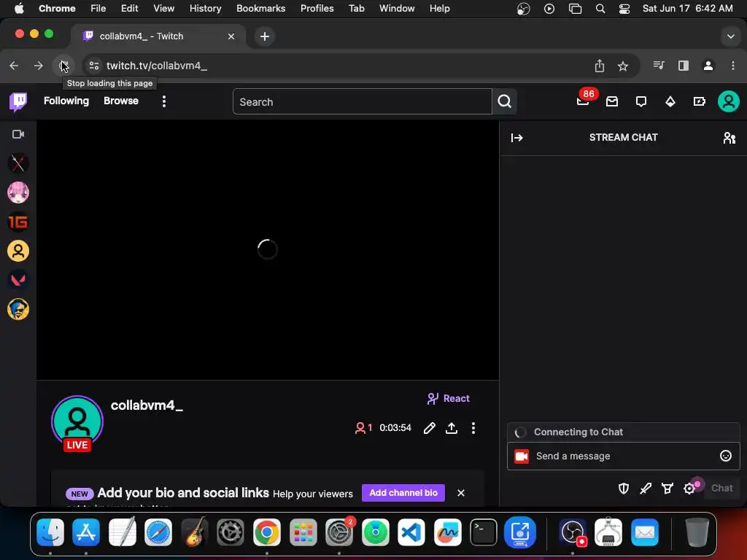Open the Get Bits diamond icon
This screenshot has height=560, width=747.
coord(670,101)
